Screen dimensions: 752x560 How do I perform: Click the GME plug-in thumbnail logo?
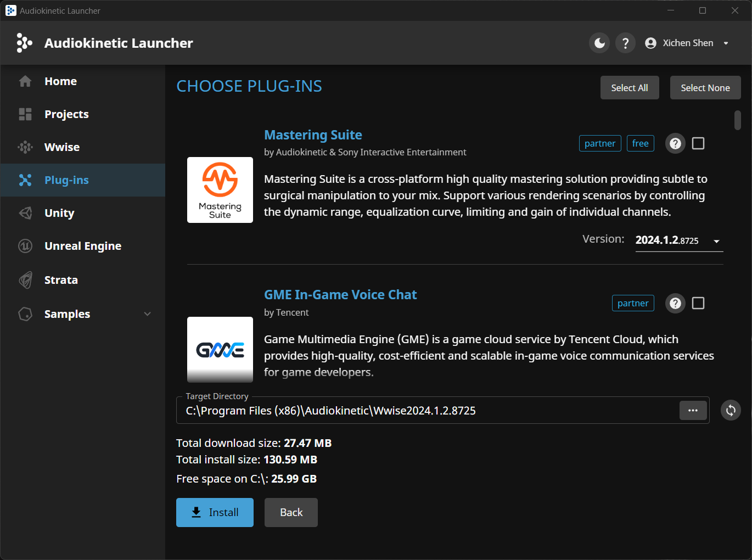(x=220, y=350)
